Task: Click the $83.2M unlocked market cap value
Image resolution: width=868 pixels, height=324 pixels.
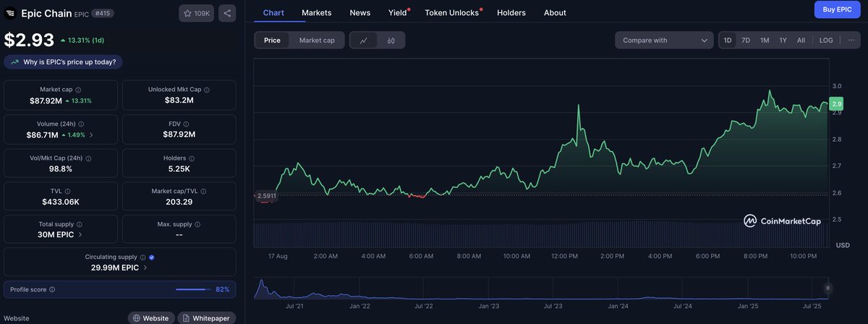Action: click(x=179, y=101)
